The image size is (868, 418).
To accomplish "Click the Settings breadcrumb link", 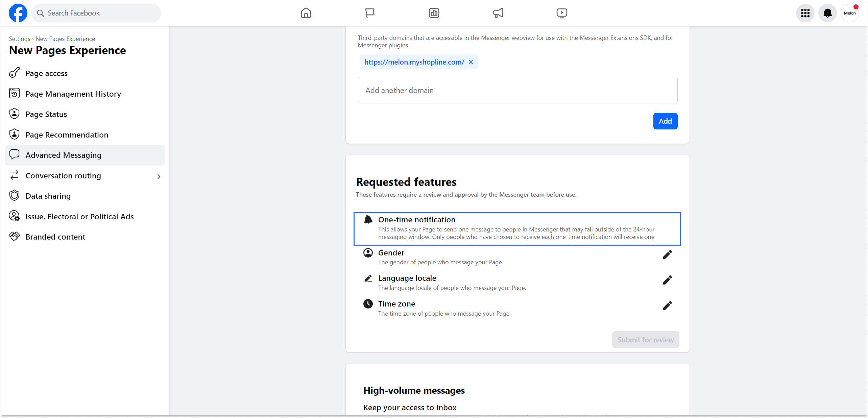I will click(x=19, y=39).
